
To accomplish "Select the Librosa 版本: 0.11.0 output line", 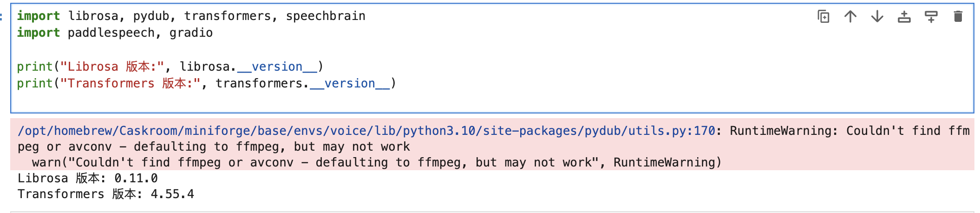I will (88, 178).
